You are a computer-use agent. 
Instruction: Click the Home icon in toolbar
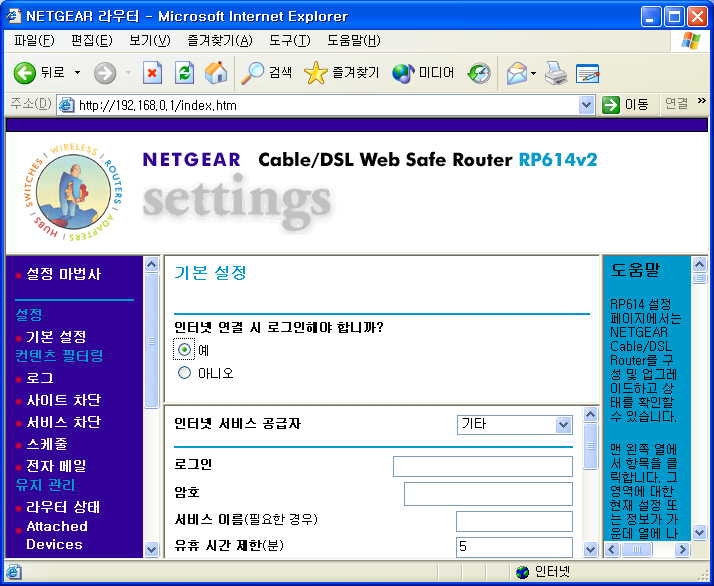(x=215, y=73)
